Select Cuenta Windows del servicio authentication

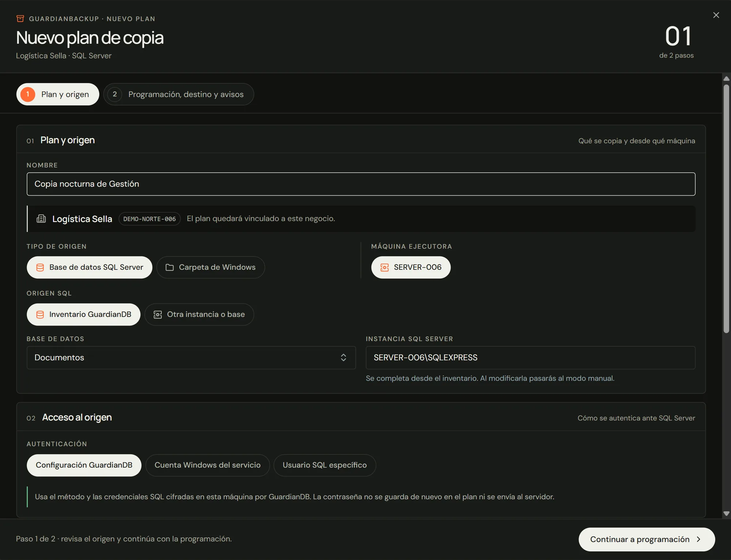coord(208,465)
